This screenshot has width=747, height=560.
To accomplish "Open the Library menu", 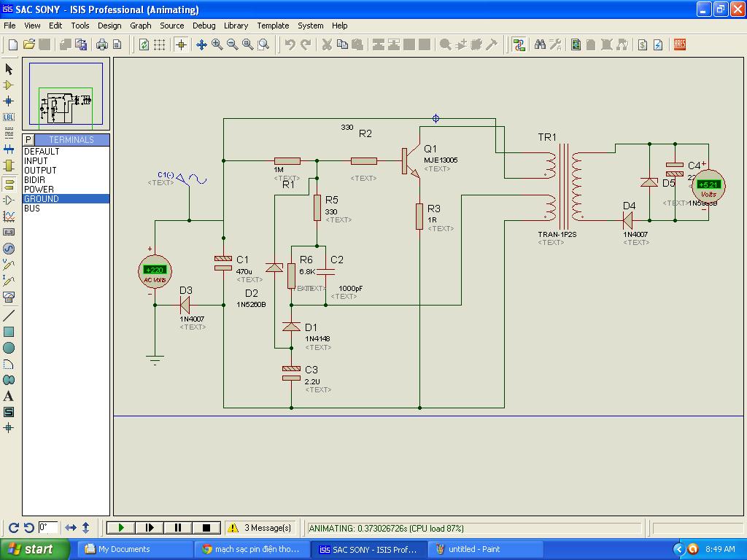I will pos(236,26).
